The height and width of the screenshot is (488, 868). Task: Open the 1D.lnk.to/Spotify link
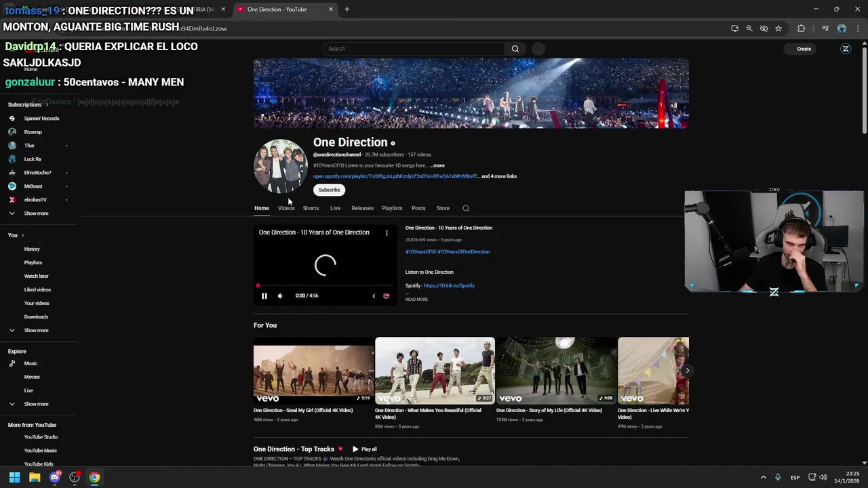point(449,285)
